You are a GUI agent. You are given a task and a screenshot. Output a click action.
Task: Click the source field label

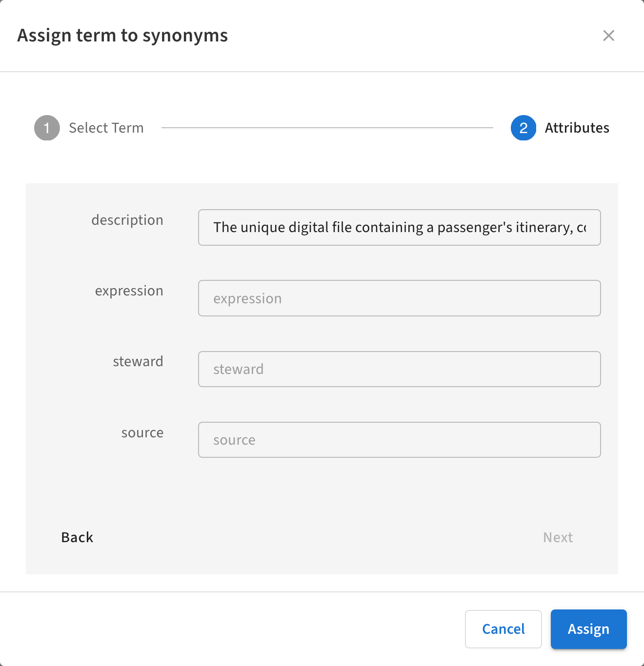point(142,432)
